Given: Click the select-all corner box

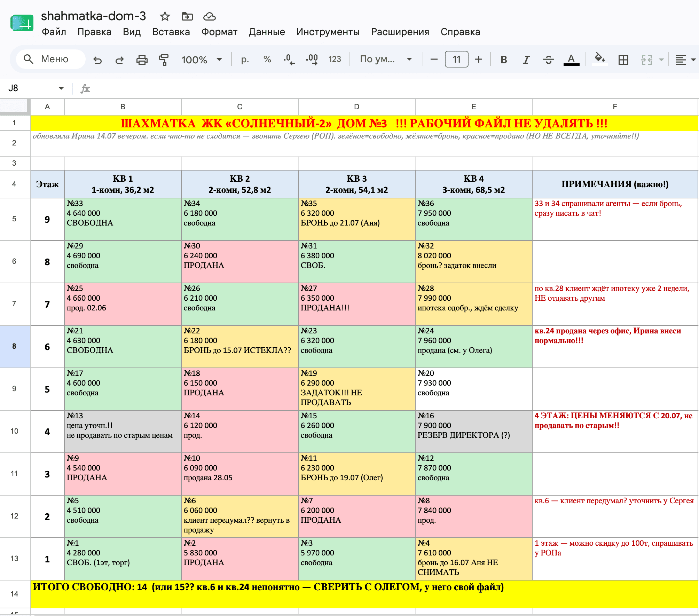Looking at the screenshot, I should (x=15, y=106).
